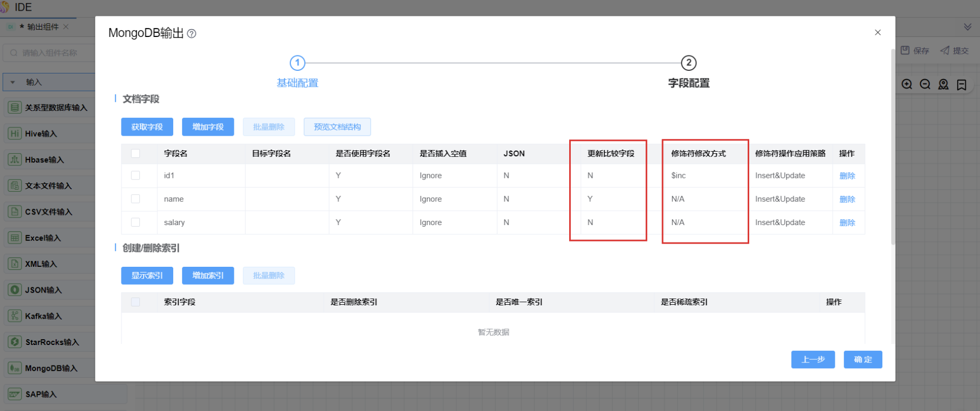Viewport: 980px width, 411px height.
Task: Click the component name search field
Action: click(50, 53)
